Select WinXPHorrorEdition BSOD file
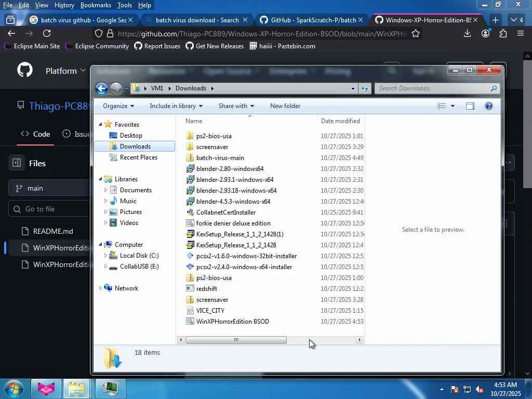Viewport: 532px width, 399px height. click(232, 321)
